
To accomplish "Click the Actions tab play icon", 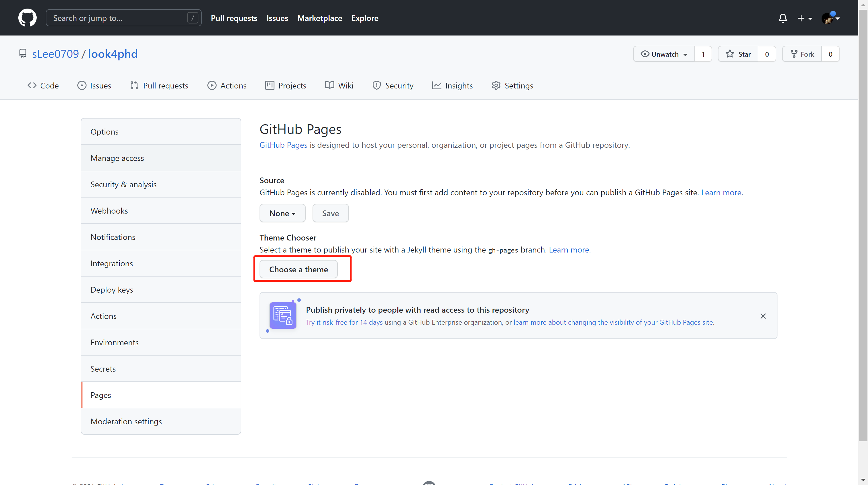I will tap(212, 86).
